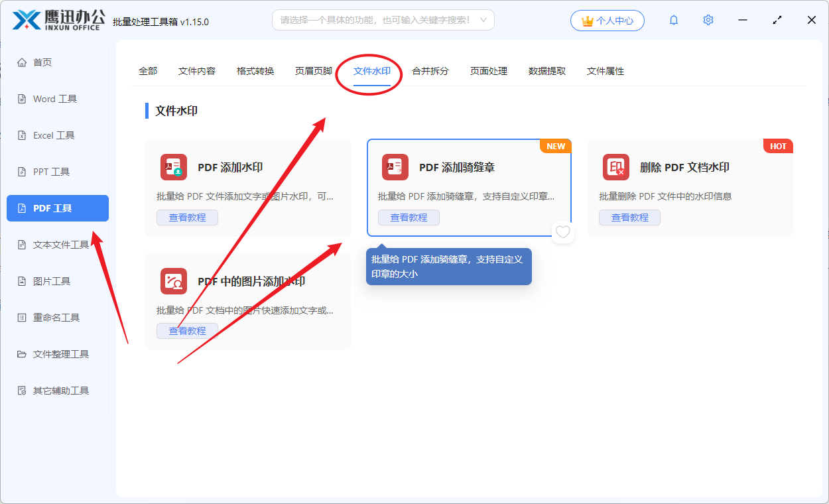Open the 数据提取 tab
This screenshot has width=829, height=504.
[546, 70]
